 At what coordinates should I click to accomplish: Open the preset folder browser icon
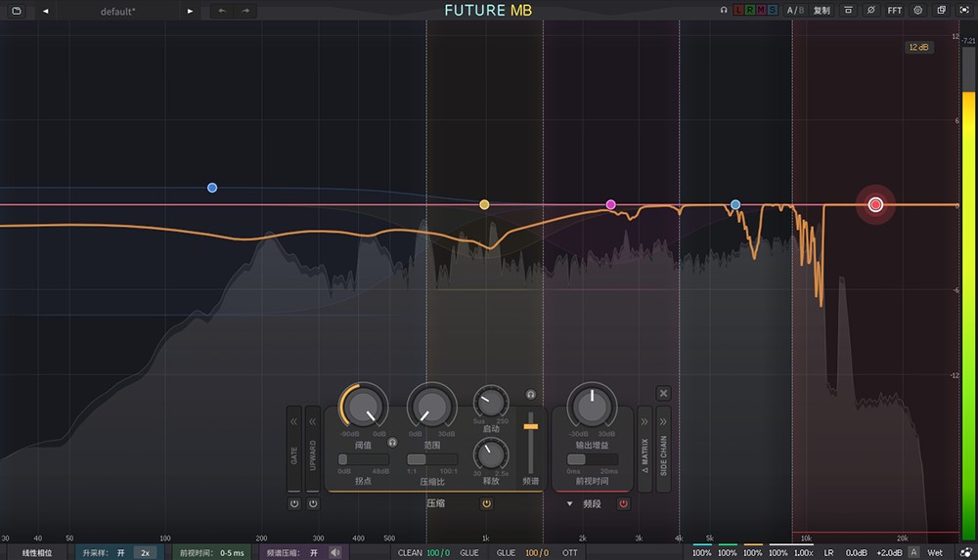tap(17, 11)
